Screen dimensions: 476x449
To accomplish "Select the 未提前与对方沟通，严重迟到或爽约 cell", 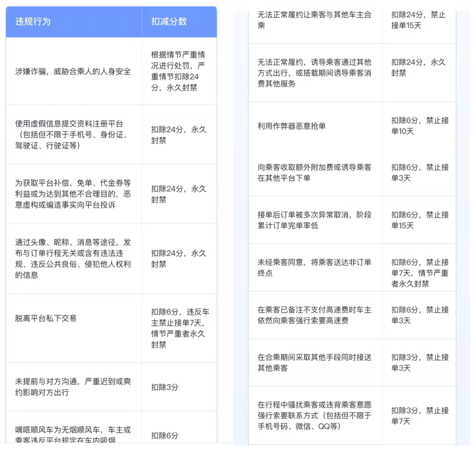I will tap(74, 387).
